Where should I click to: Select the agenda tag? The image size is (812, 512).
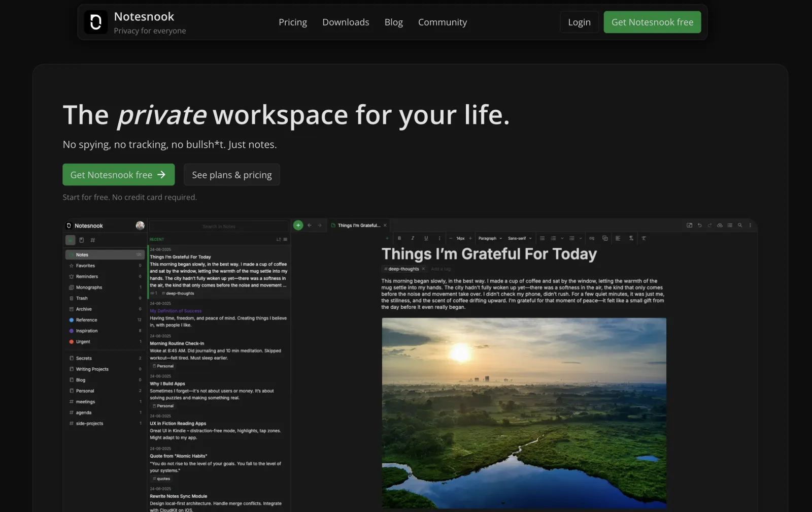(105, 412)
